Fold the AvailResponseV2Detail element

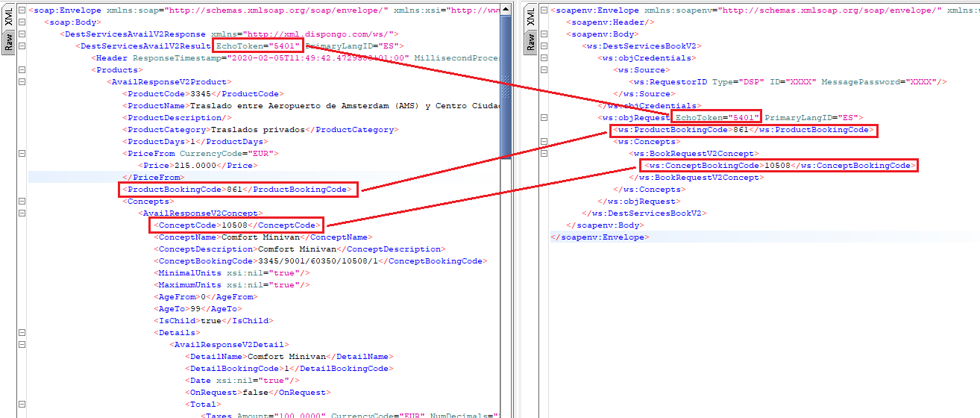22,345
